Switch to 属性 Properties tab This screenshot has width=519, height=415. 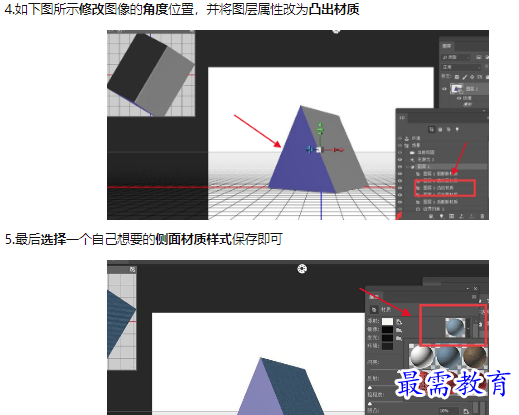point(374,297)
